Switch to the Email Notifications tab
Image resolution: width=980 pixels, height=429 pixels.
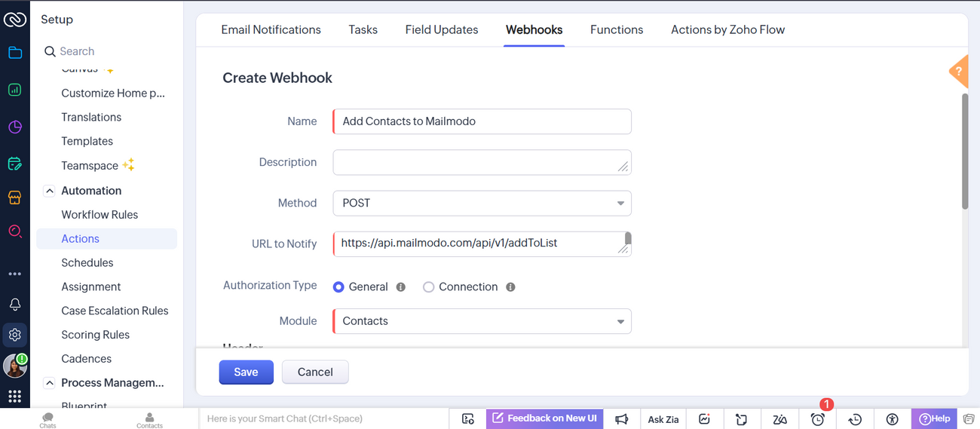pos(271,30)
